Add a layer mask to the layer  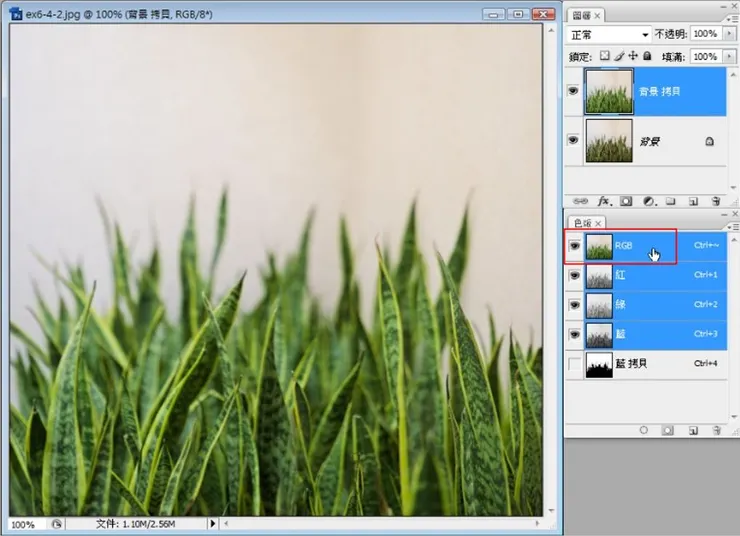626,201
